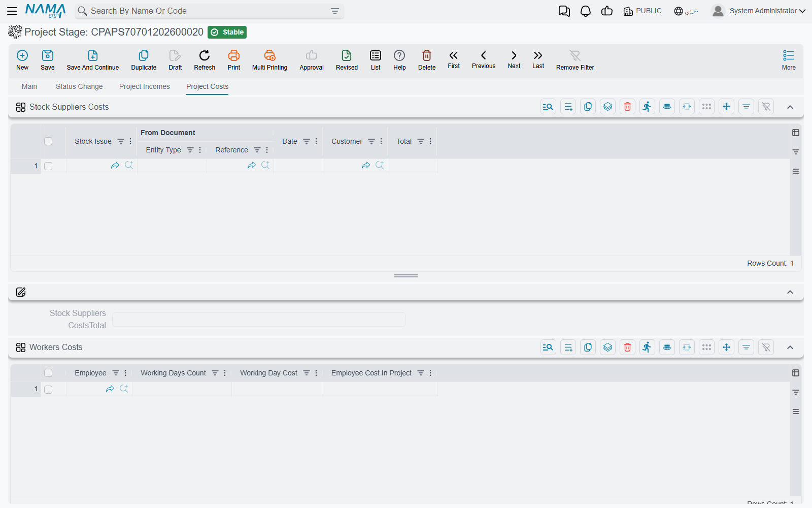Select the Project Costs tab
812x508 pixels.
(x=207, y=86)
